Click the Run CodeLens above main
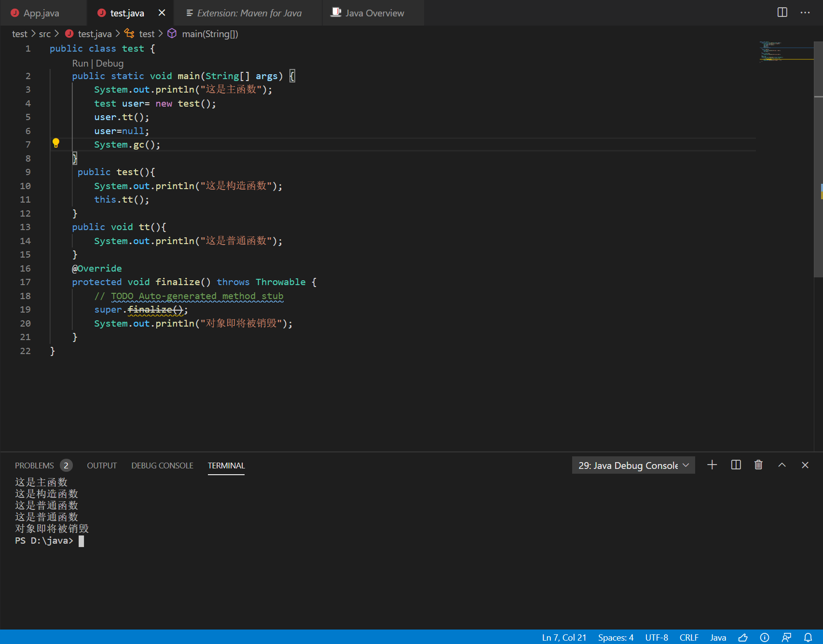This screenshot has height=644, width=823. click(x=80, y=63)
